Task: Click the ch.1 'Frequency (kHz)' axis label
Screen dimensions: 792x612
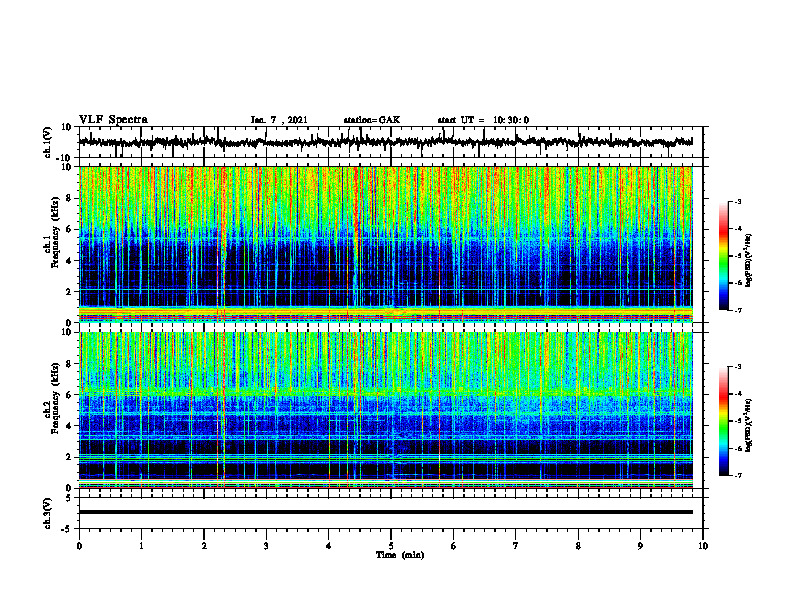Action: [55, 232]
